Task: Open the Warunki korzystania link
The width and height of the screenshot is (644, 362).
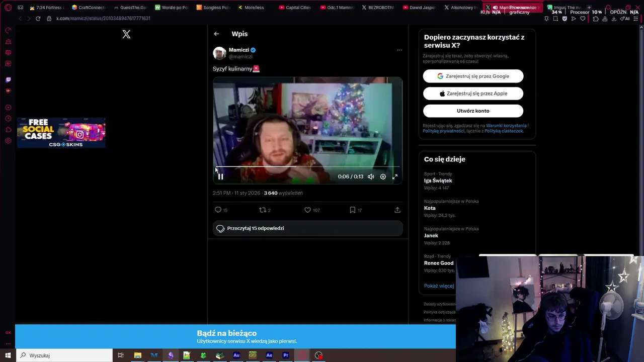Action: [506, 125]
